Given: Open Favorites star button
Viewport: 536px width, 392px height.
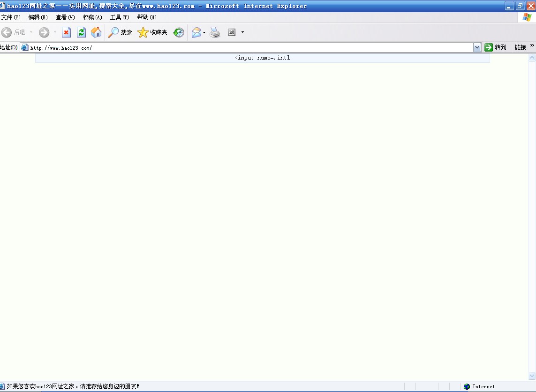Looking at the screenshot, I should (152, 32).
